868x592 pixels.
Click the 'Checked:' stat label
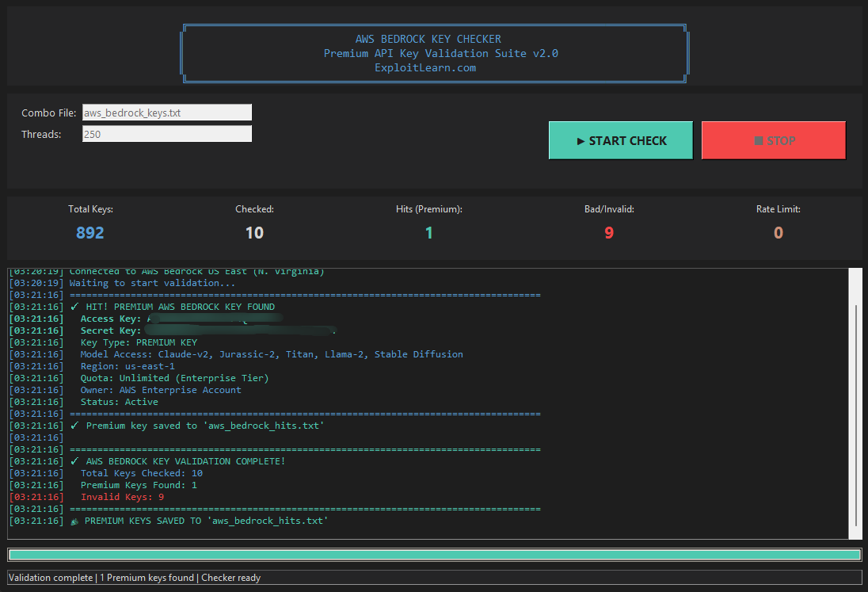[x=255, y=209]
